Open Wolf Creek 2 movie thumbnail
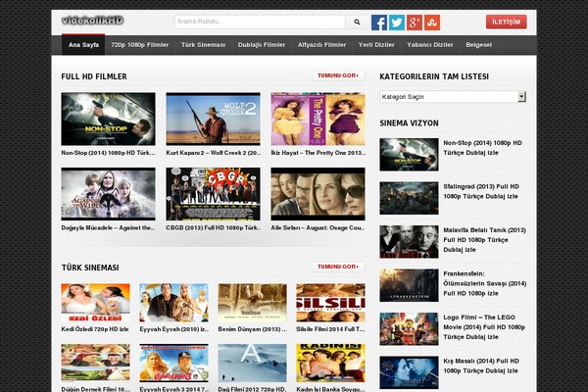This screenshot has height=392, width=588. pyautogui.click(x=213, y=119)
